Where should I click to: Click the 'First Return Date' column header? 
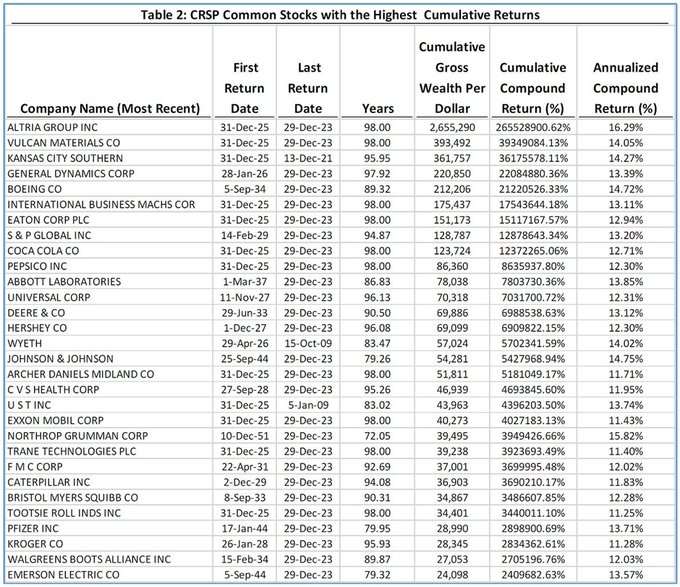tap(245, 88)
